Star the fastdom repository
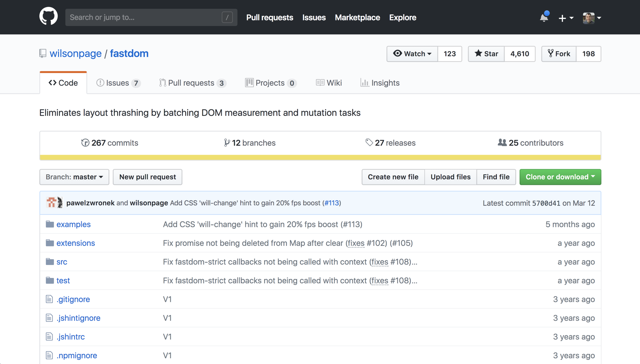Screen dimensions: 640x364 pos(486,54)
